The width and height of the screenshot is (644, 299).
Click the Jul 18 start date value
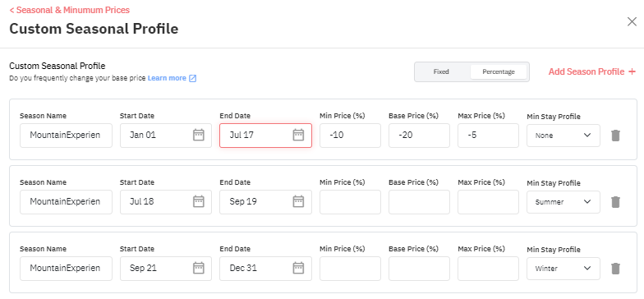tap(141, 202)
